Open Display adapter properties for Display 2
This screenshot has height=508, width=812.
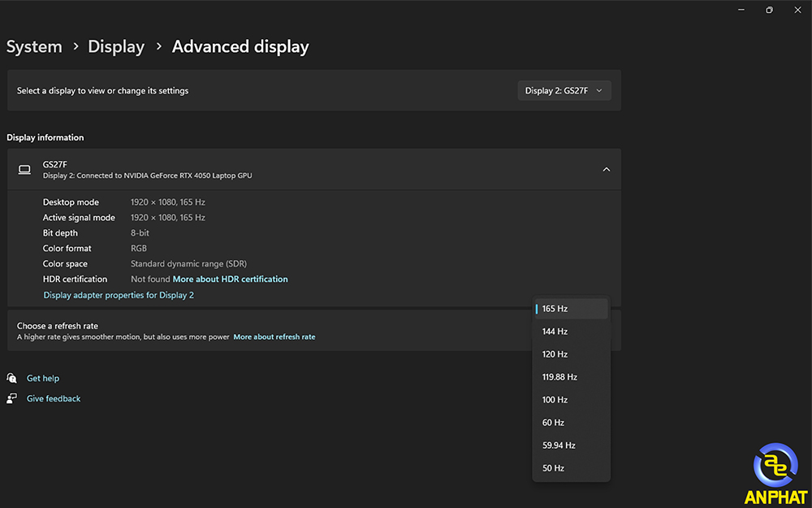(119, 295)
